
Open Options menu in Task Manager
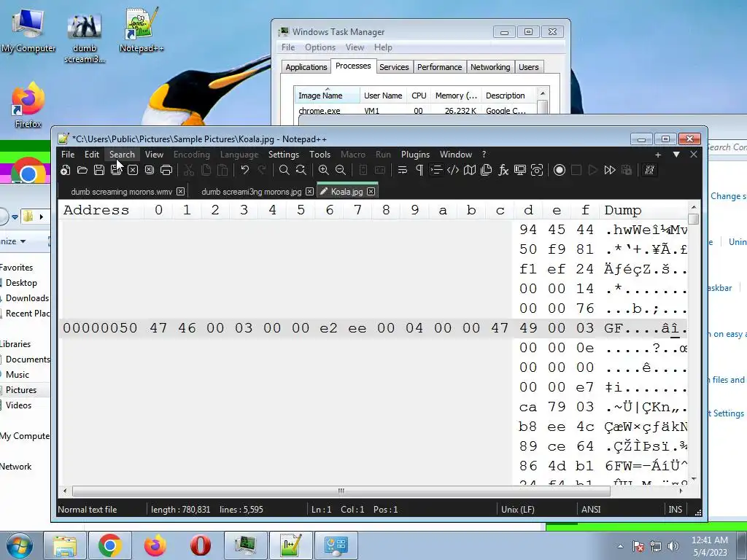coord(320,47)
